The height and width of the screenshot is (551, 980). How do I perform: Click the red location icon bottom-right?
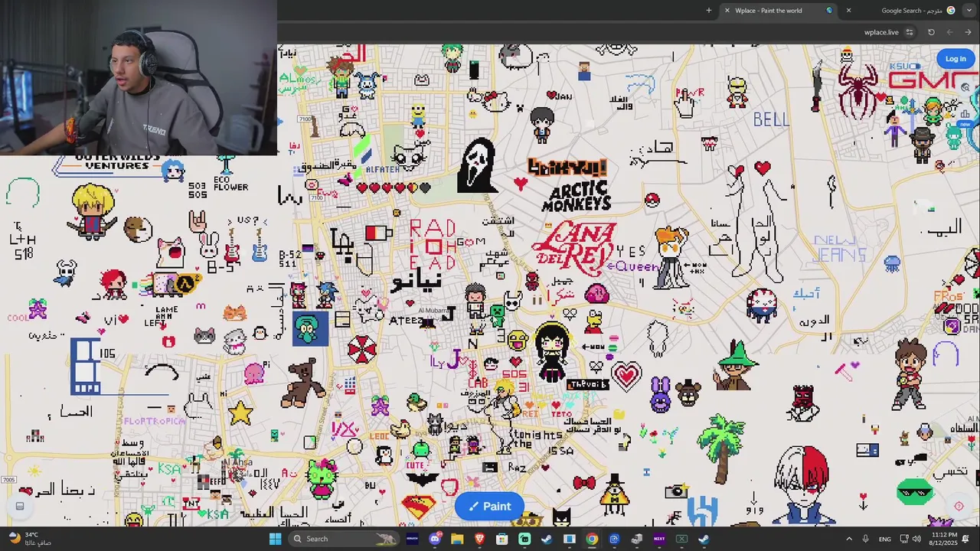[x=959, y=506]
